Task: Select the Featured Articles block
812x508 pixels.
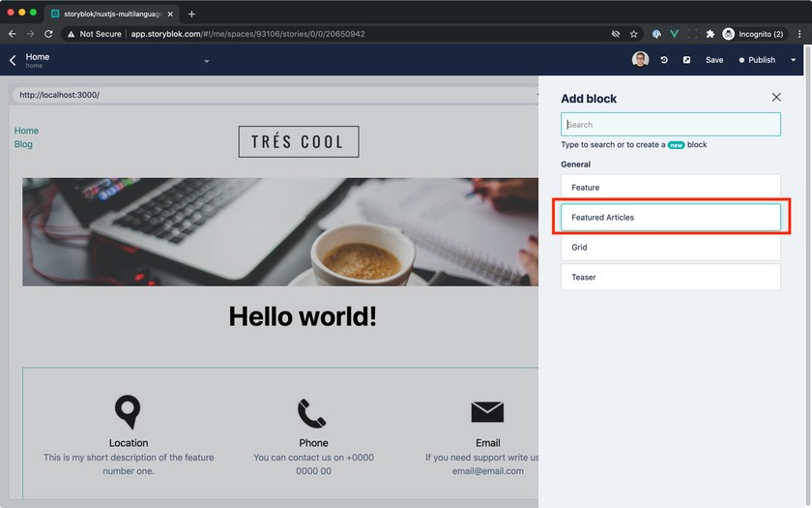Action: coord(671,217)
